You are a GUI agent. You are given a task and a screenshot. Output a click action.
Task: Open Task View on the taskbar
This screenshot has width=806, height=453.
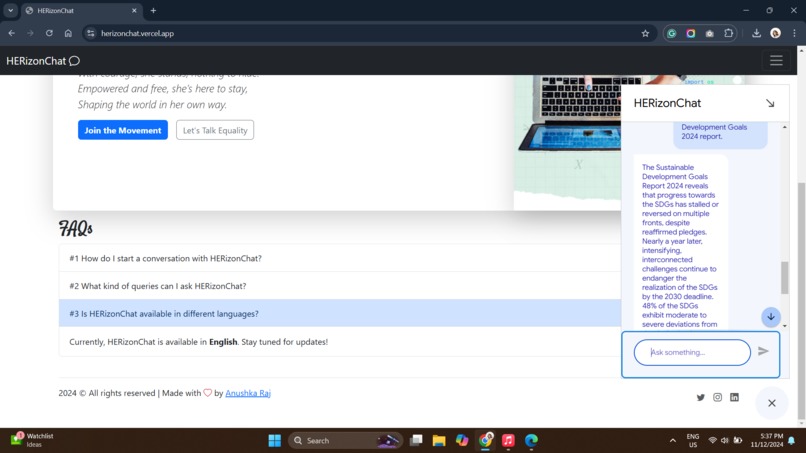tap(416, 441)
